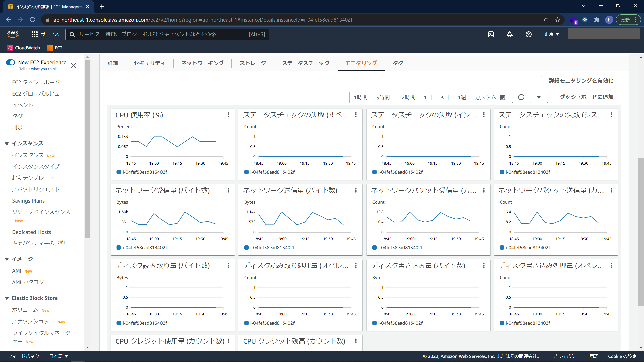Image resolution: width=644 pixels, height=362 pixels.
Task: Switch to the 詳細 tab
Action: [x=113, y=63]
